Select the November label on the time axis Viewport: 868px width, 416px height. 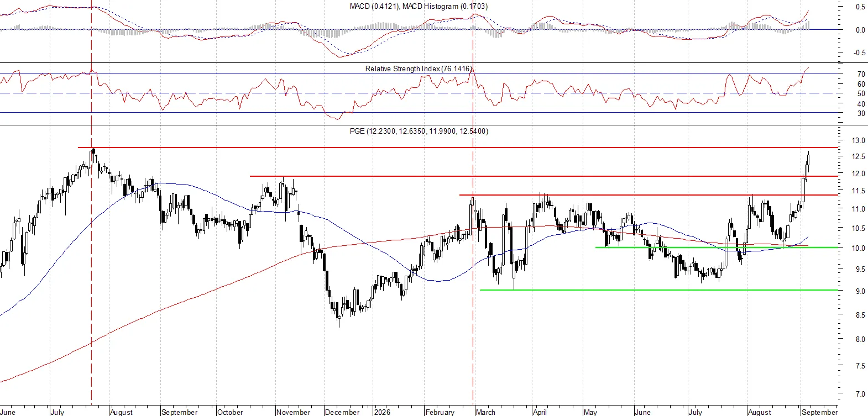pyautogui.click(x=294, y=412)
